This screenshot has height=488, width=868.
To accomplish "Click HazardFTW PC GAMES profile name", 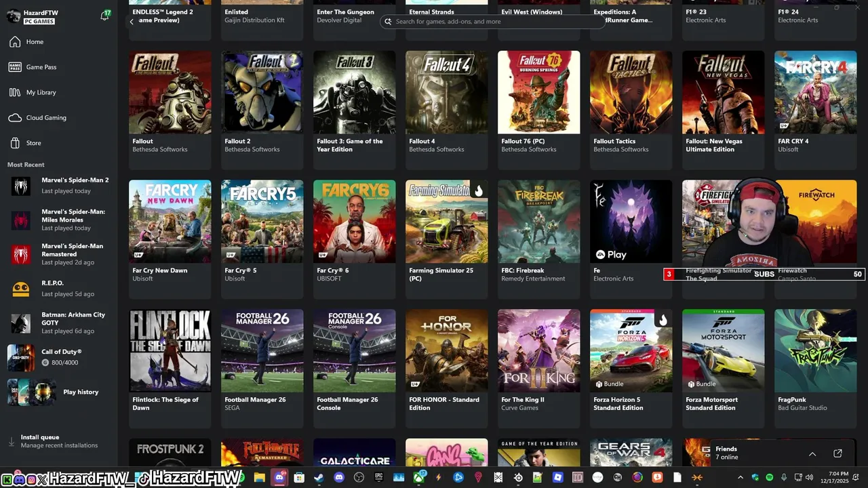I will (41, 16).
